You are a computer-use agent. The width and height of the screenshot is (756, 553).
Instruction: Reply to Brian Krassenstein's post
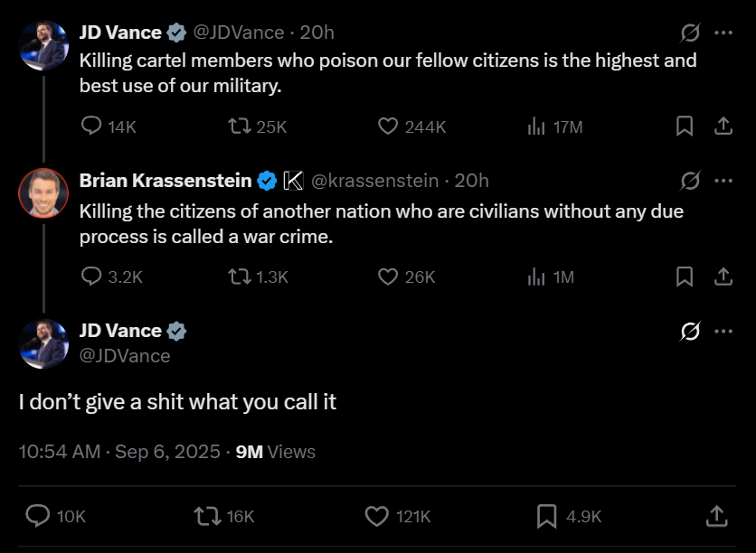[x=91, y=276]
